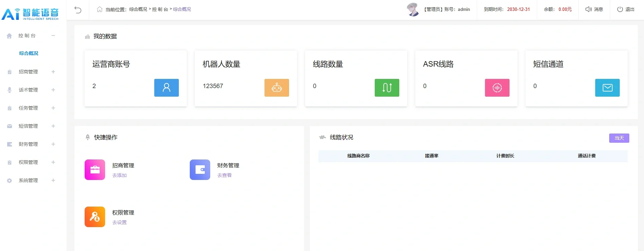Click the waveform icon beside 线路状况
The image size is (644, 251).
tap(323, 137)
